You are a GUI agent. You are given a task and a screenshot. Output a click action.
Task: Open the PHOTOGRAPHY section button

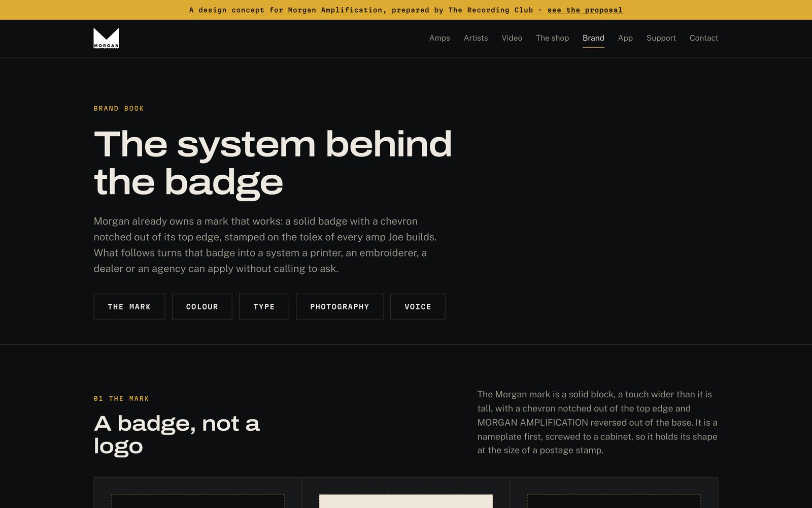coord(340,306)
